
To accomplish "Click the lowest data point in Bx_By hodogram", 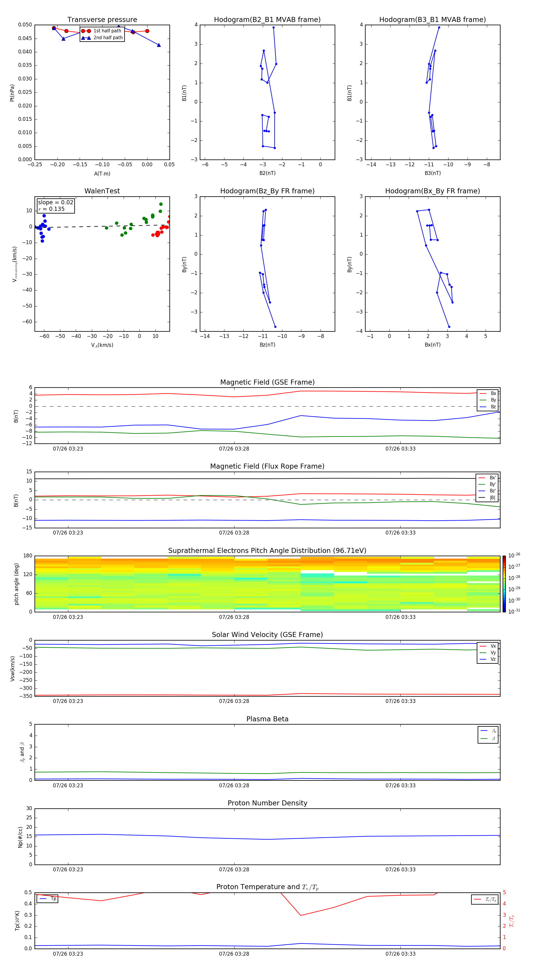I will coord(449,327).
